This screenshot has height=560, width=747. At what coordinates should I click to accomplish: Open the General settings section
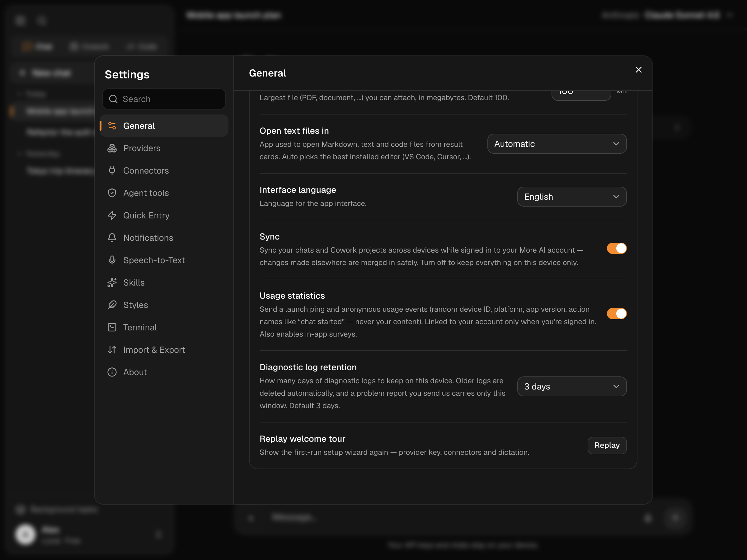coord(164,126)
